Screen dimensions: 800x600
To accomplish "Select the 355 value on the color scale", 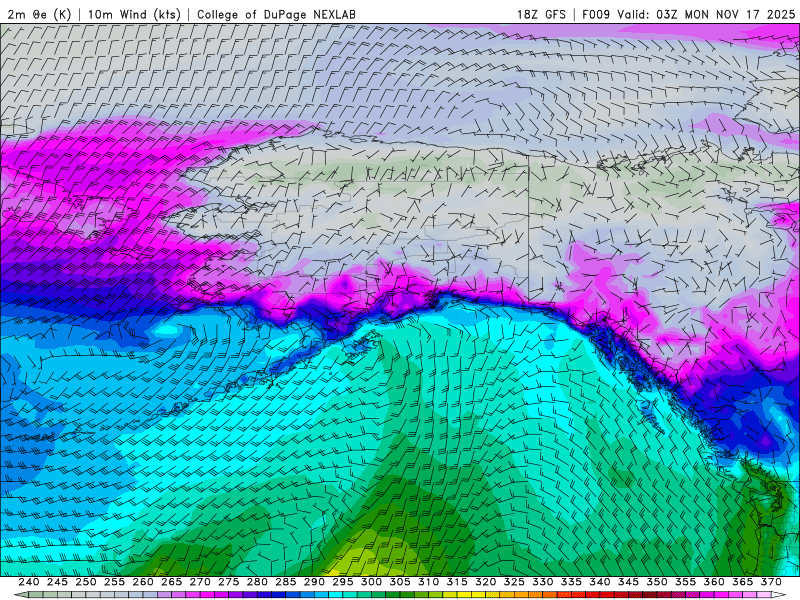I will click(x=686, y=582).
